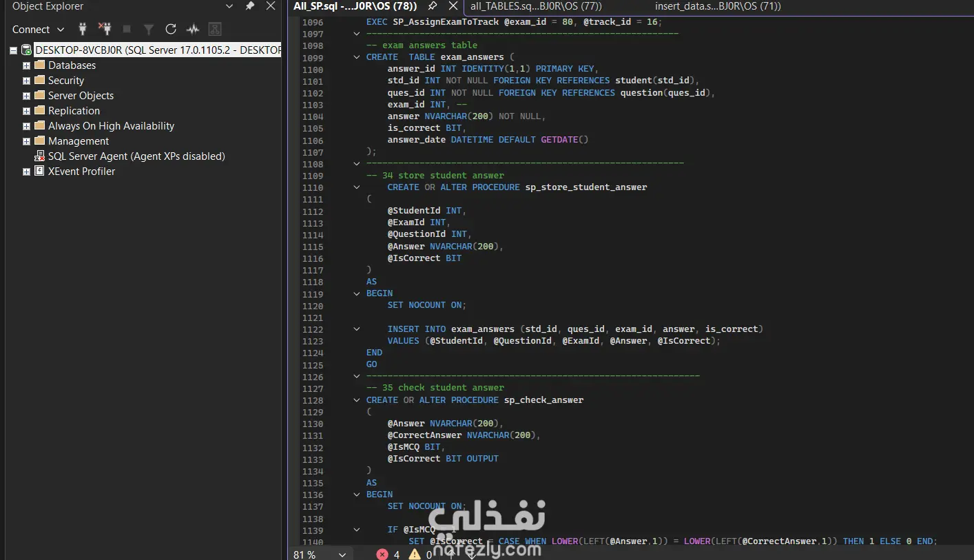The image size is (974, 560).
Task: Click the XEvent Profiler icon
Action: [x=39, y=171]
